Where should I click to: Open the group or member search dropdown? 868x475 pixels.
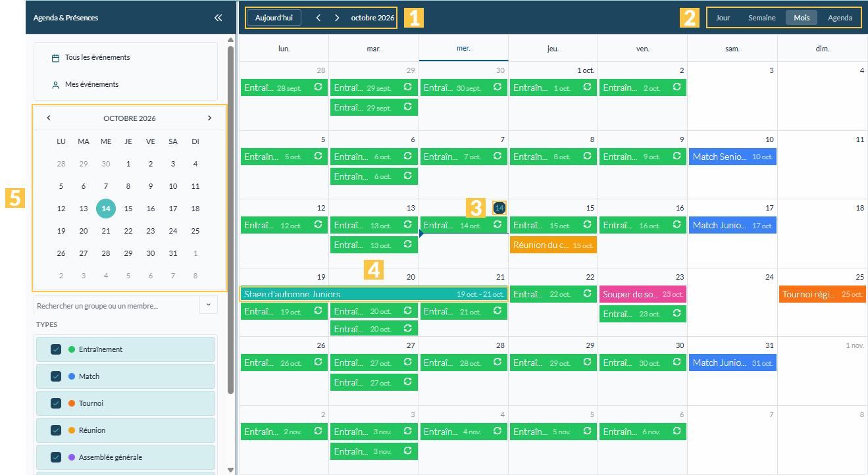[209, 305]
